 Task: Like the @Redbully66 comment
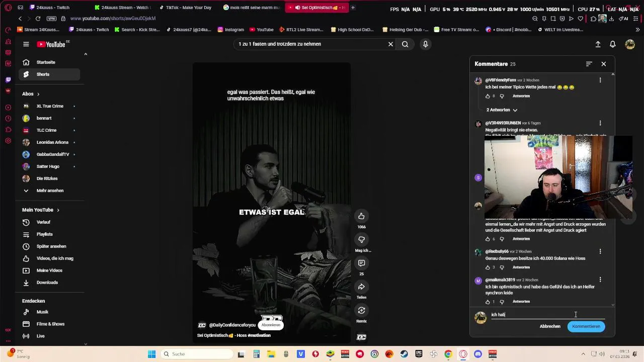click(x=488, y=267)
